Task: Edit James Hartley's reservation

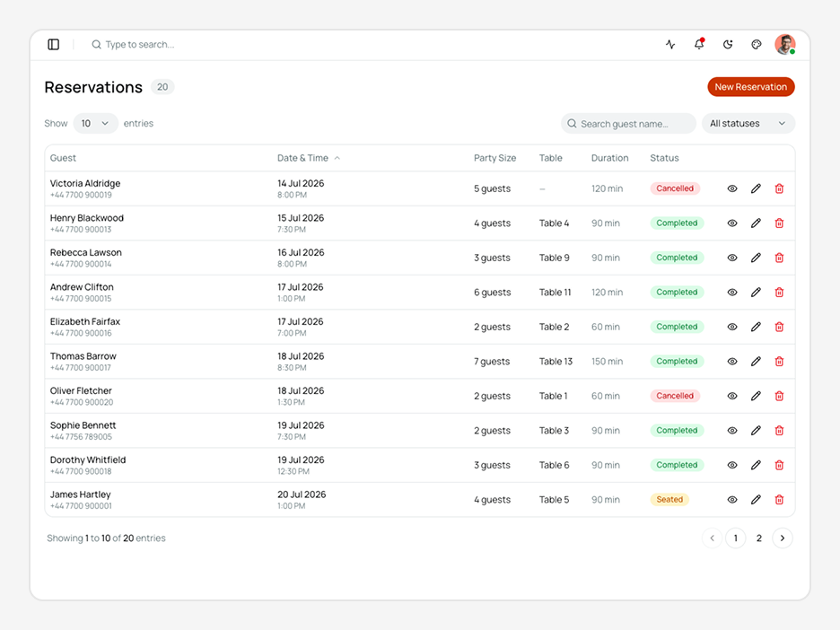Action: coord(756,500)
